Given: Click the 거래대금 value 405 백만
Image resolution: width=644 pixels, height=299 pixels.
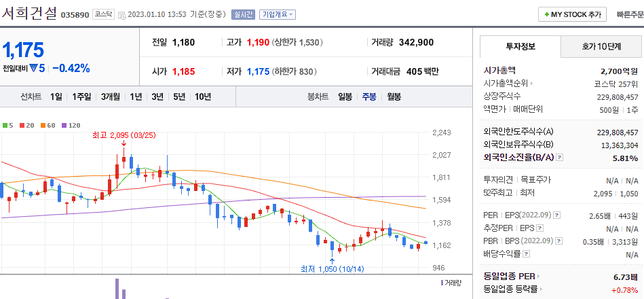Looking at the screenshot, I should (423, 71).
